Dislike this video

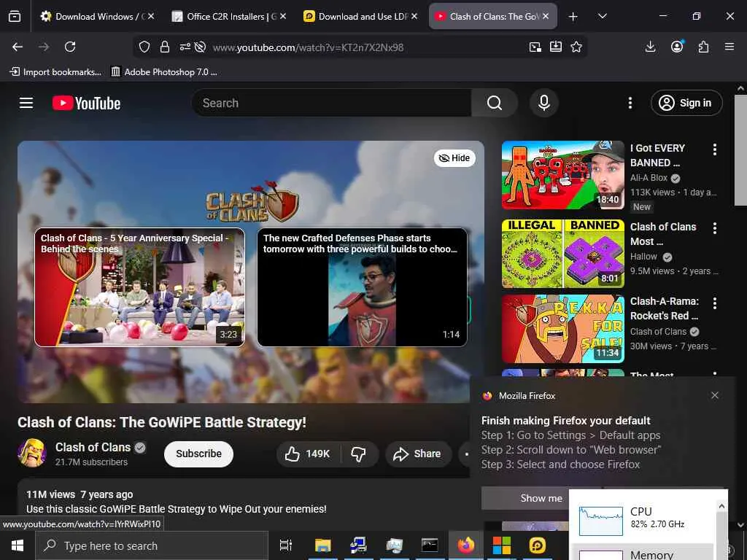click(x=359, y=454)
